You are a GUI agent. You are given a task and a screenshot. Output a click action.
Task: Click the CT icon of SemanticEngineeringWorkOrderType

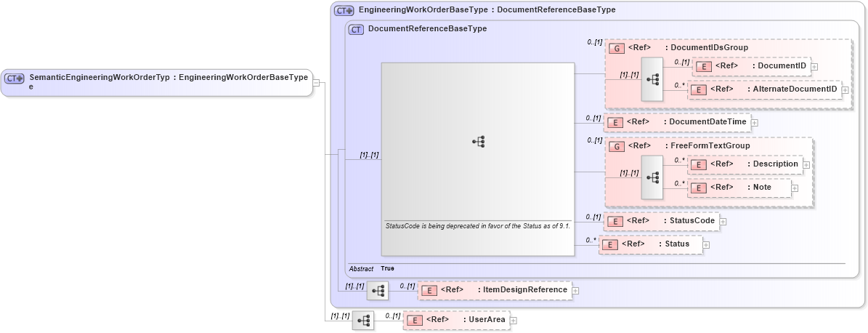tap(15, 78)
